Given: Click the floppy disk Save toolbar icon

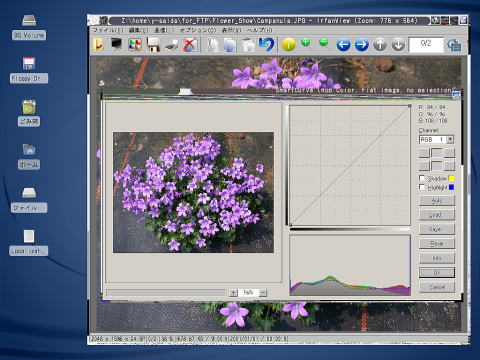Looking at the screenshot, I should pos(153,45).
